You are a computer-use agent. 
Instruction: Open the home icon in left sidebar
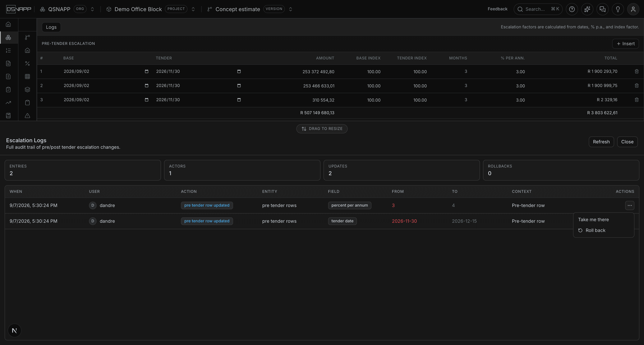click(8, 25)
